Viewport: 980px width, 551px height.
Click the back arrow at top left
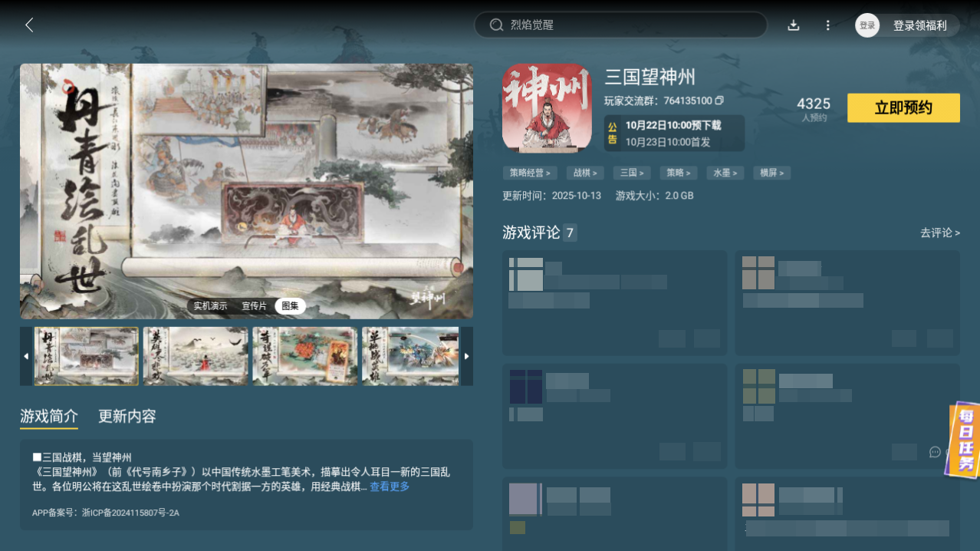click(x=29, y=25)
